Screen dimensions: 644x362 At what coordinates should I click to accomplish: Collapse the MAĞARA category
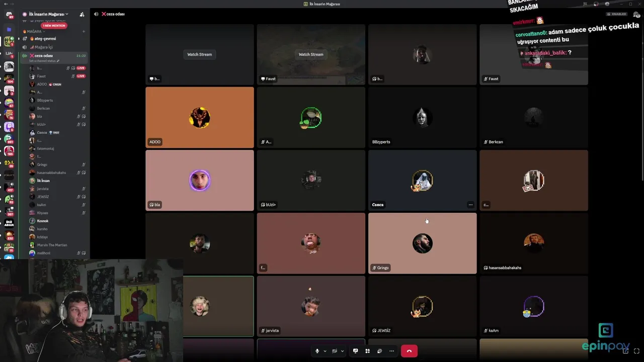pyautogui.click(x=33, y=31)
